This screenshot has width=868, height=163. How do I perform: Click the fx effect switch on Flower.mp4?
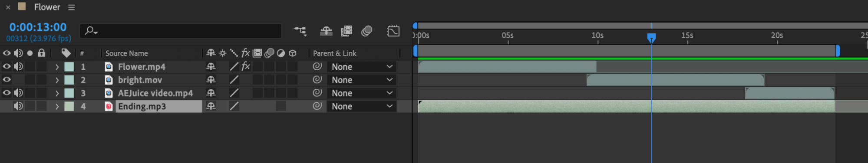click(246, 66)
